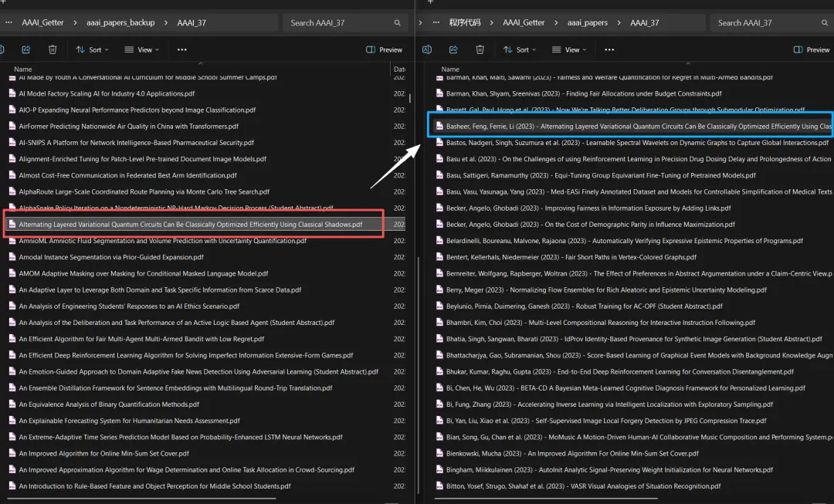Open View dropdown in left window
The width and height of the screenshot is (834, 504).
point(141,49)
